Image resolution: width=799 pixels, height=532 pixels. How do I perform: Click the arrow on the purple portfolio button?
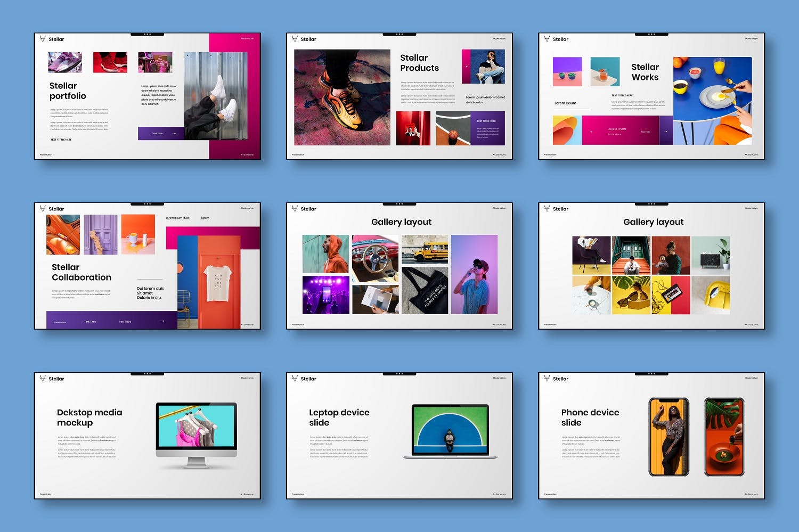click(x=174, y=134)
